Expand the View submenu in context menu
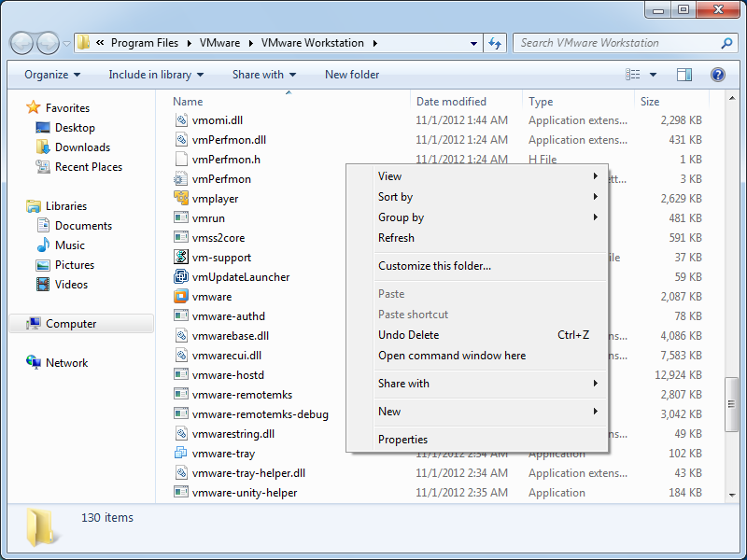Image resolution: width=747 pixels, height=560 pixels. 486,176
